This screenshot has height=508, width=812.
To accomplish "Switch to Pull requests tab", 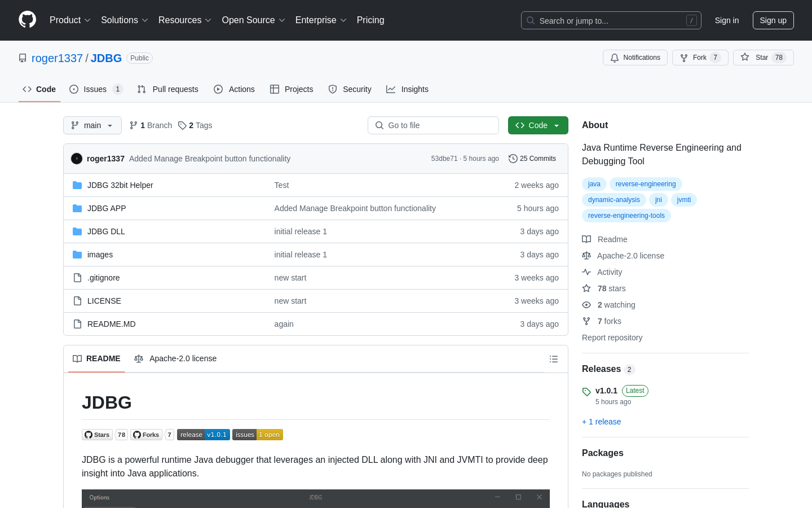I will pyautogui.click(x=168, y=89).
